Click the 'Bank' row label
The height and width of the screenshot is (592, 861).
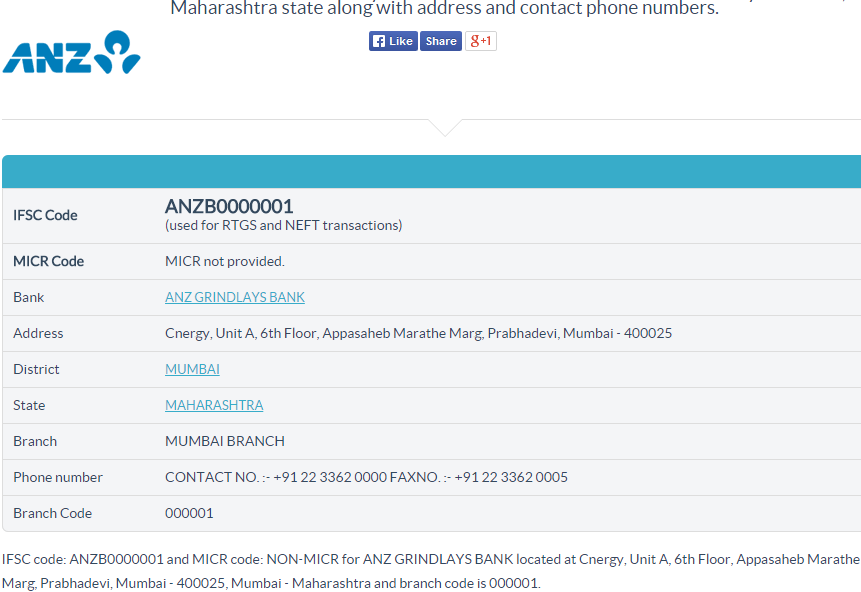(29, 297)
